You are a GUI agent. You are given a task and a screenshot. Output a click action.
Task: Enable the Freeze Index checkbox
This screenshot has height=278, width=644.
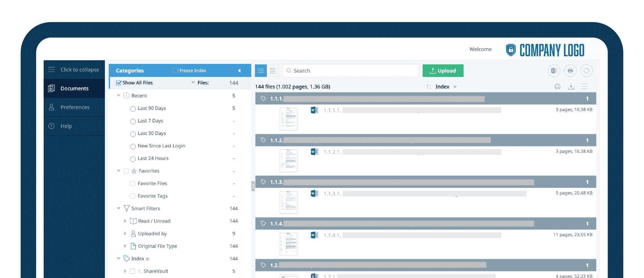175,70
